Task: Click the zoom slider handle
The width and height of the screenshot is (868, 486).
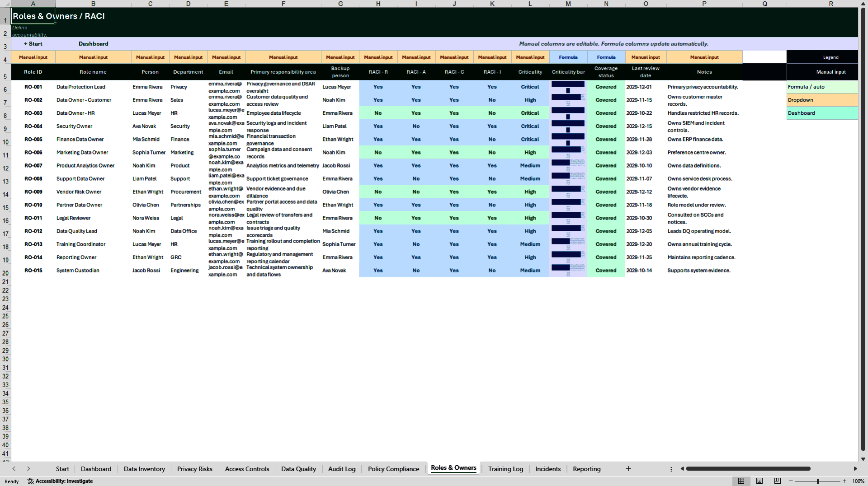Action: 818,481
